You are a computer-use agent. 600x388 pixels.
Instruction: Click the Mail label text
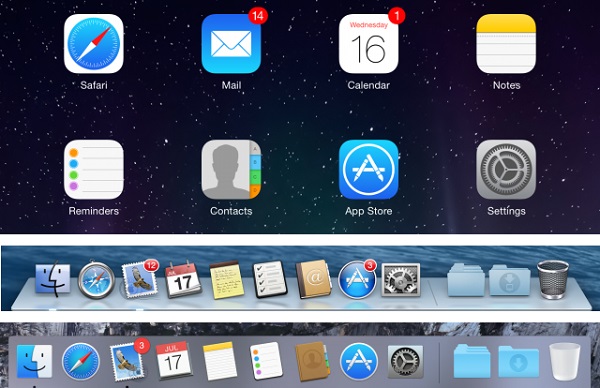[231, 85]
